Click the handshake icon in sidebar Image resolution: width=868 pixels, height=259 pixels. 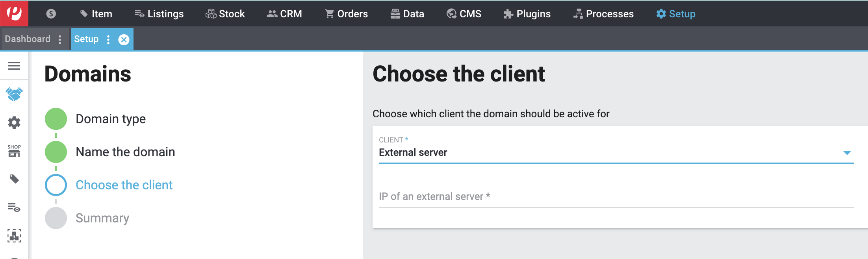click(14, 94)
